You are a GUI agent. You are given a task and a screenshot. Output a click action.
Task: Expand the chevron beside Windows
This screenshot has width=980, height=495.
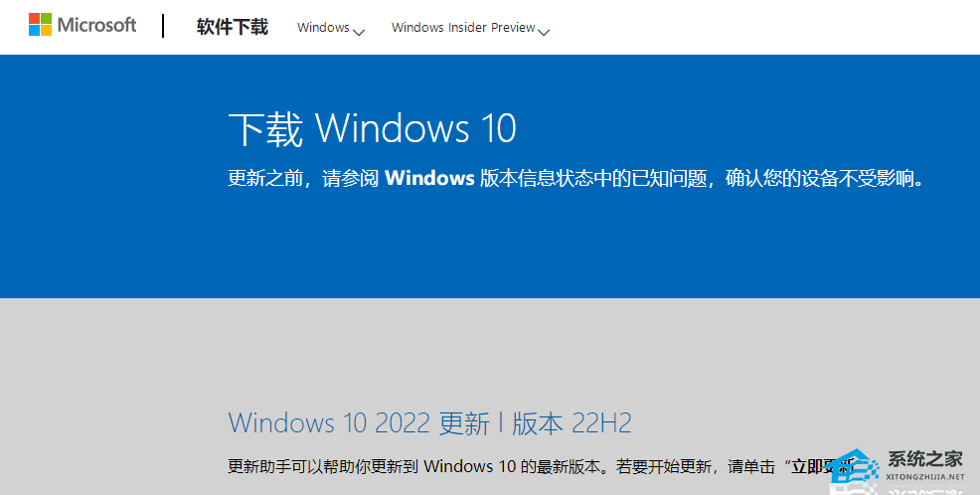pyautogui.click(x=359, y=31)
